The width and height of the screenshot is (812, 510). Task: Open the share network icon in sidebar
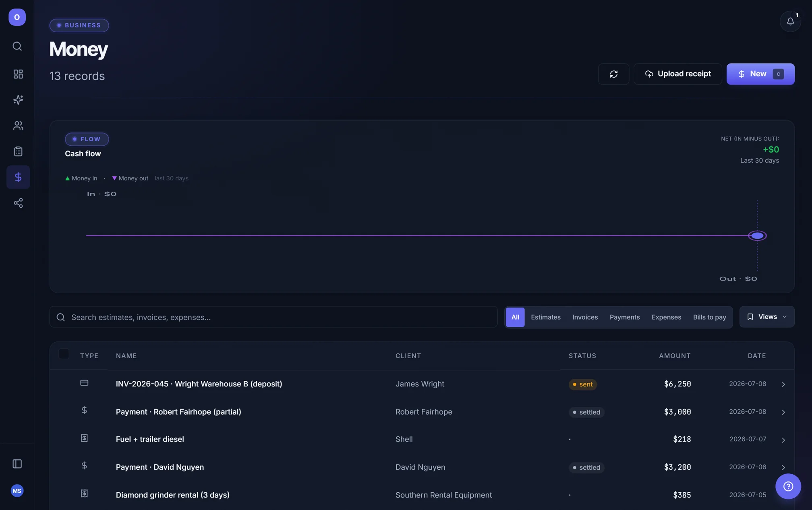click(18, 203)
